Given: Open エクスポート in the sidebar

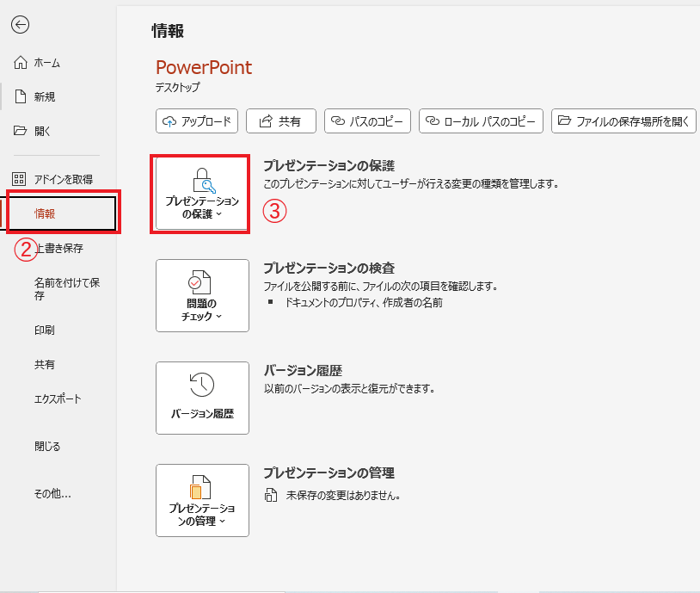Looking at the screenshot, I should (58, 398).
